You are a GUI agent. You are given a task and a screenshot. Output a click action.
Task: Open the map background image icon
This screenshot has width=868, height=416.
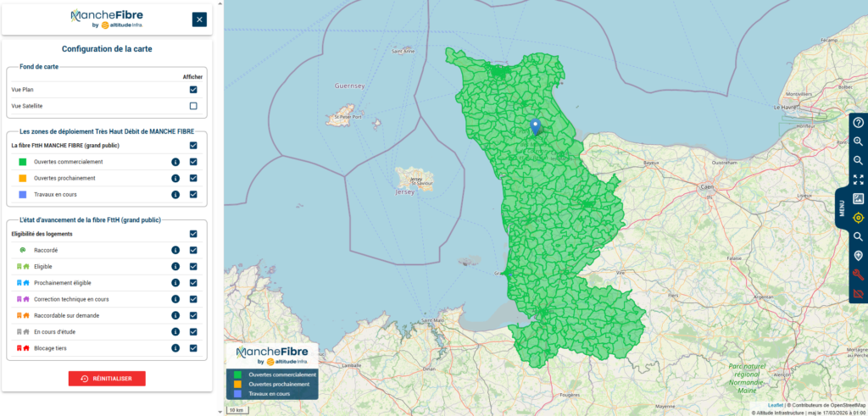[858, 198]
